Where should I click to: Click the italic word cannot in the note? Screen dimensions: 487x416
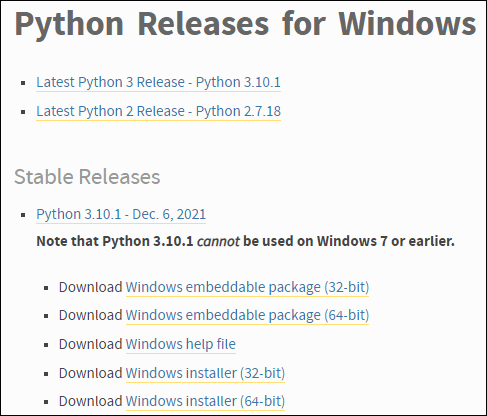[x=218, y=241]
